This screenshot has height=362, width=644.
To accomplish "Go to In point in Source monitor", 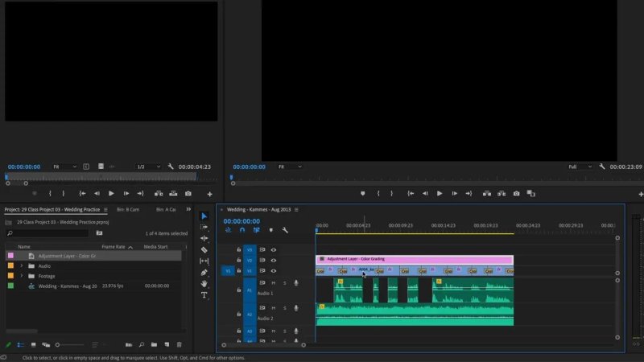I will click(x=83, y=193).
